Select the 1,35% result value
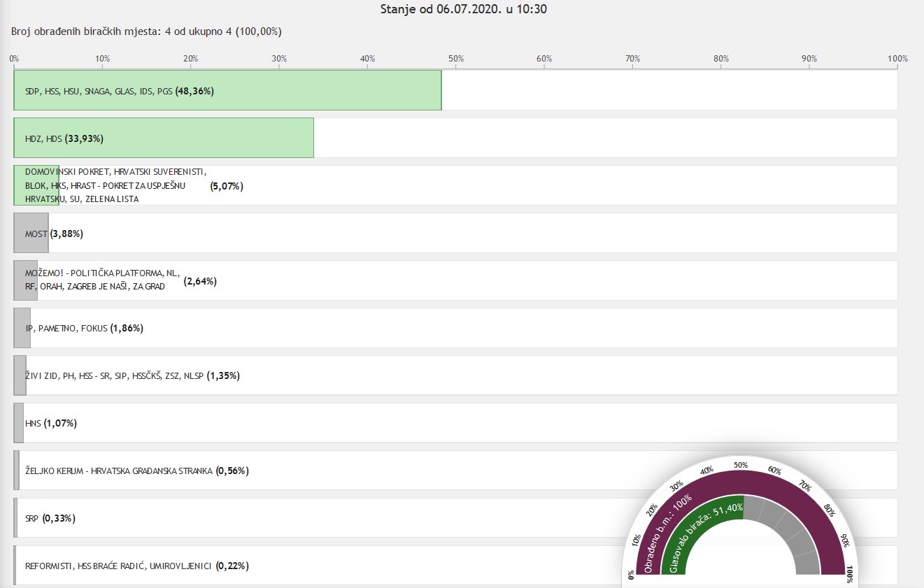924x588 pixels. [222, 376]
